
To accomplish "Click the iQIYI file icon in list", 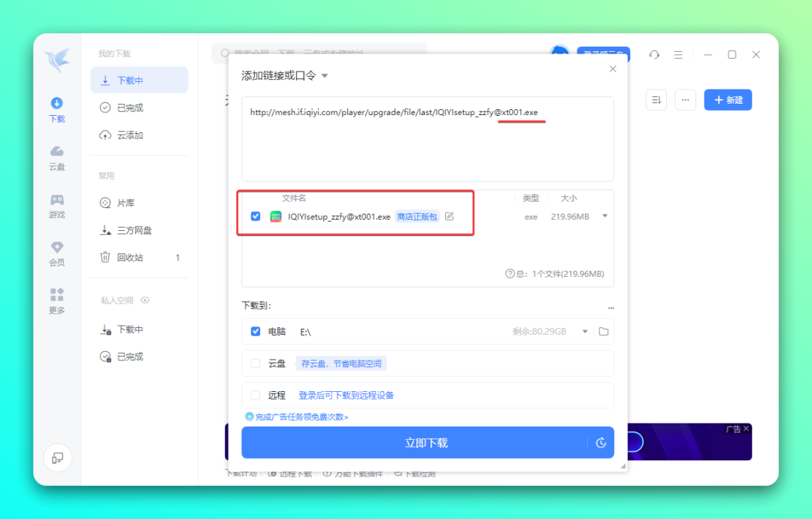I will point(275,217).
